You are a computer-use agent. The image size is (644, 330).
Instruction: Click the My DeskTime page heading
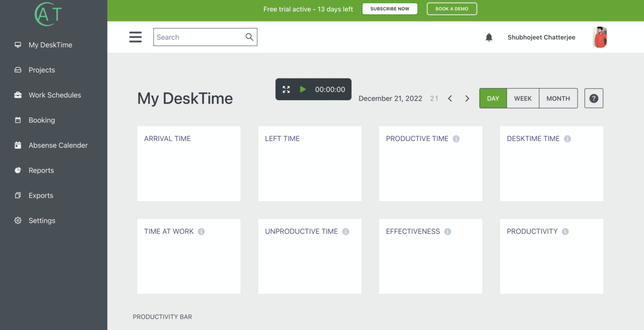pos(185,98)
